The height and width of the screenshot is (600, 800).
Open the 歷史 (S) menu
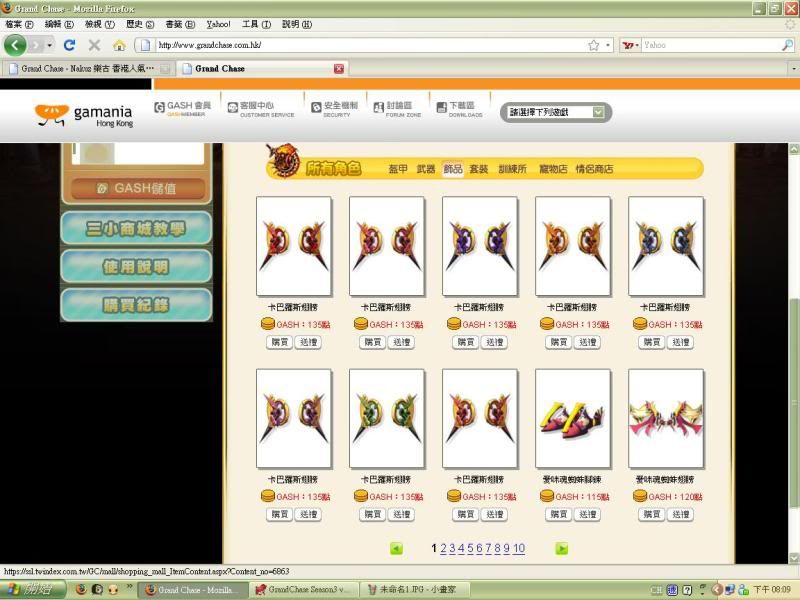[x=140, y=24]
